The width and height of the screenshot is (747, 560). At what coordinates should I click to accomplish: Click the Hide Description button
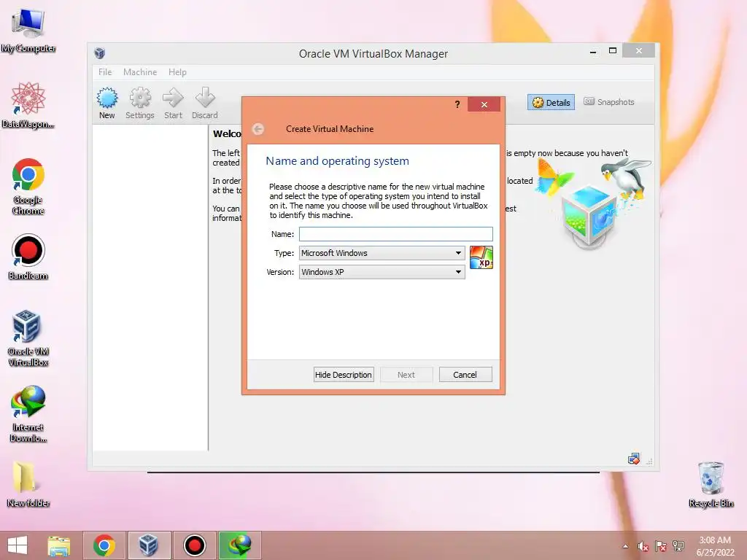(x=344, y=375)
